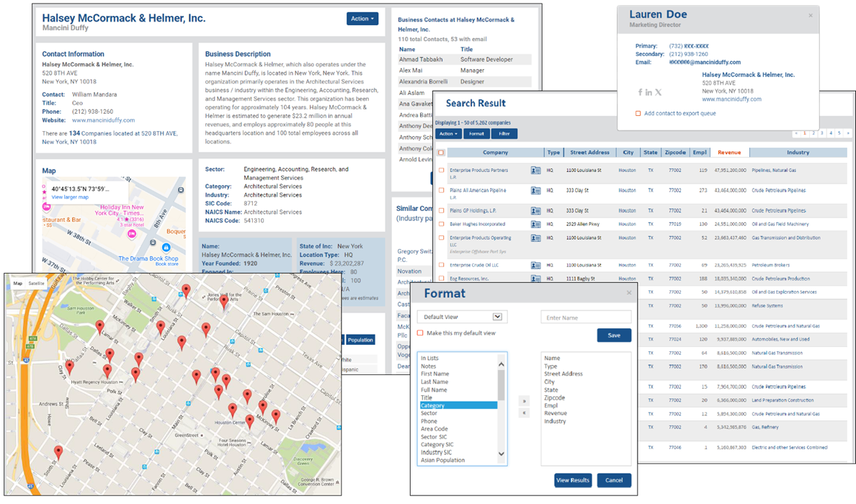Click Lauren Doe's email address
This screenshot has height=504, width=856.
[x=705, y=62]
